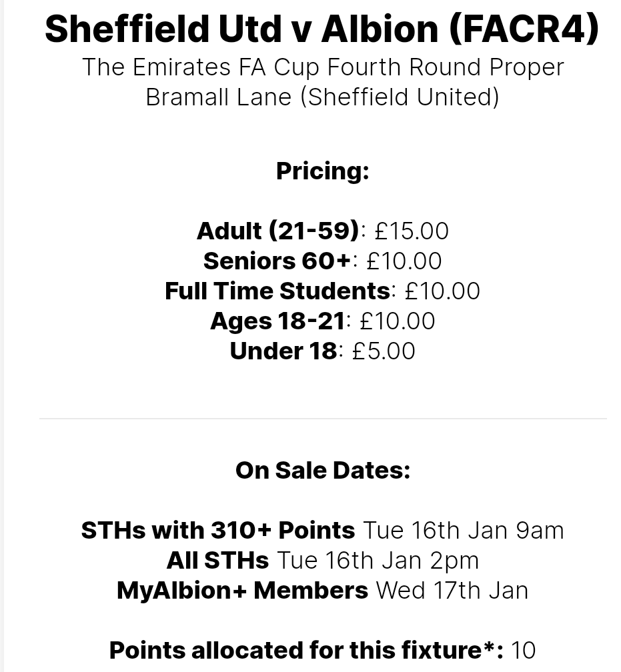Viewport: 621px width, 672px height.
Task: Click the Ages 18-21 label
Action: 277,321
